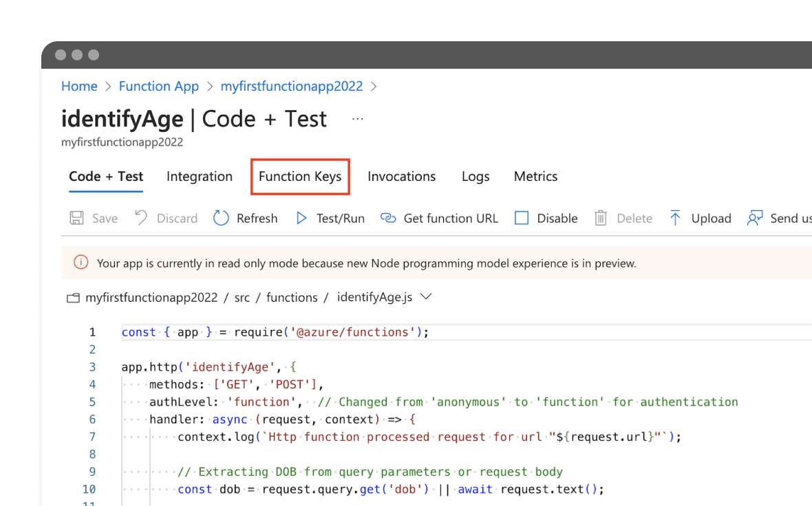Expand the identifyAge.js file dropdown
This screenshot has height=506, width=812.
[426, 297]
